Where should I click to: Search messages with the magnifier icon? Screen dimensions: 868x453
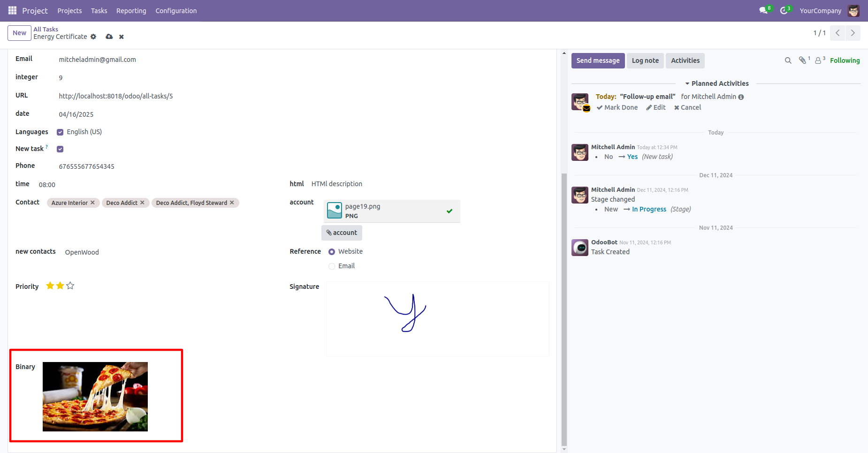788,60
